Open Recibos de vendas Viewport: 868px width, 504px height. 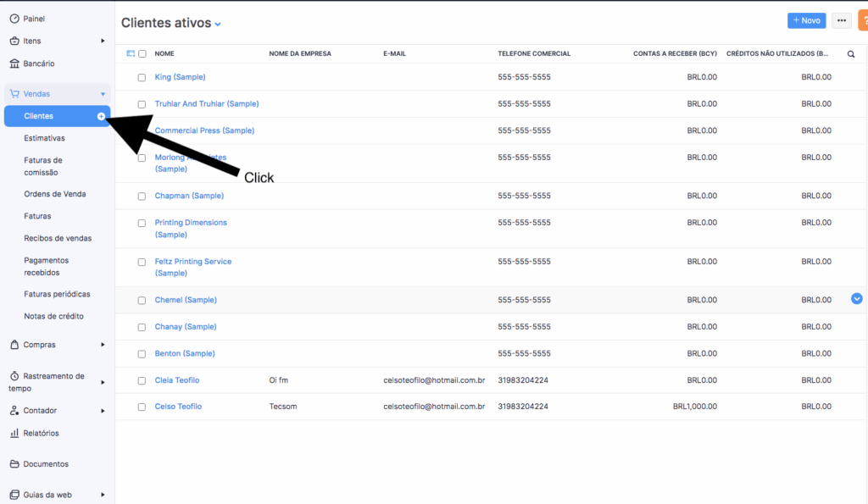[58, 238]
